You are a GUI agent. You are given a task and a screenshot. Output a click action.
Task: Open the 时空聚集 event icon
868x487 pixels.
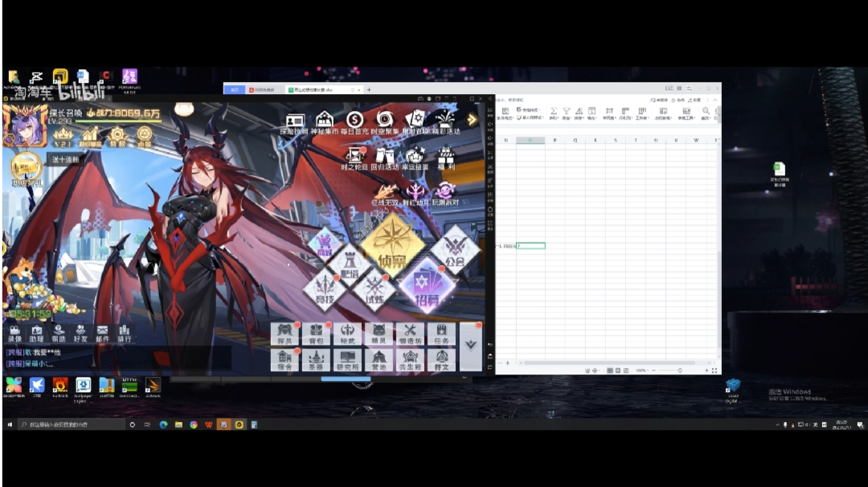(x=385, y=123)
